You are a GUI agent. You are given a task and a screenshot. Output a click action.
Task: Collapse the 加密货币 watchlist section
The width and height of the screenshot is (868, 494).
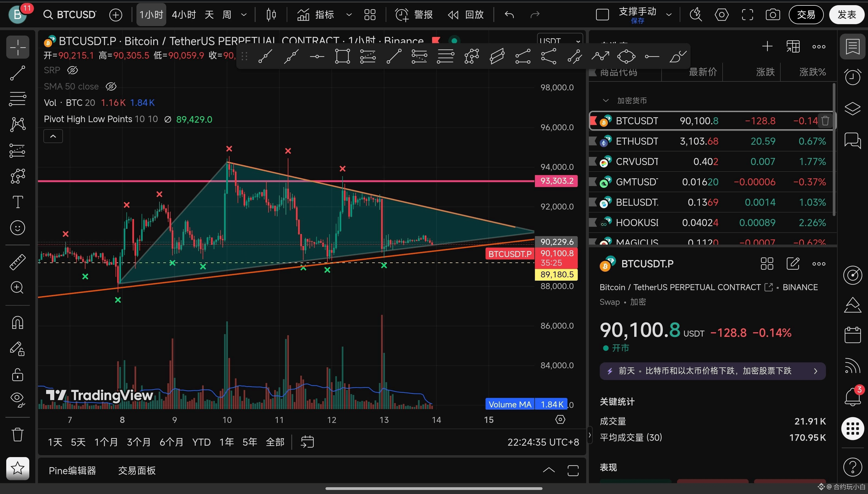point(605,101)
